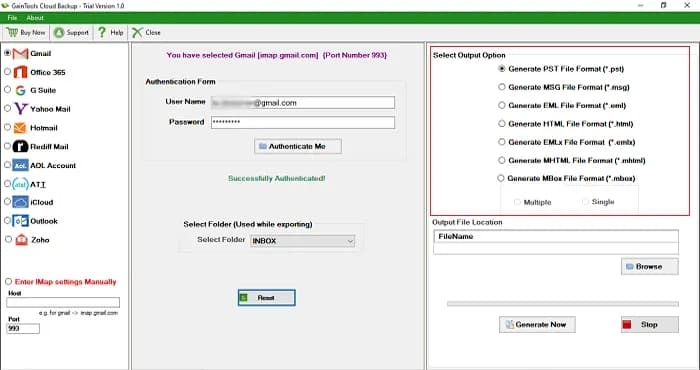Click the Hotmail envelope icon
This screenshot has height=370, width=700.
[20, 128]
